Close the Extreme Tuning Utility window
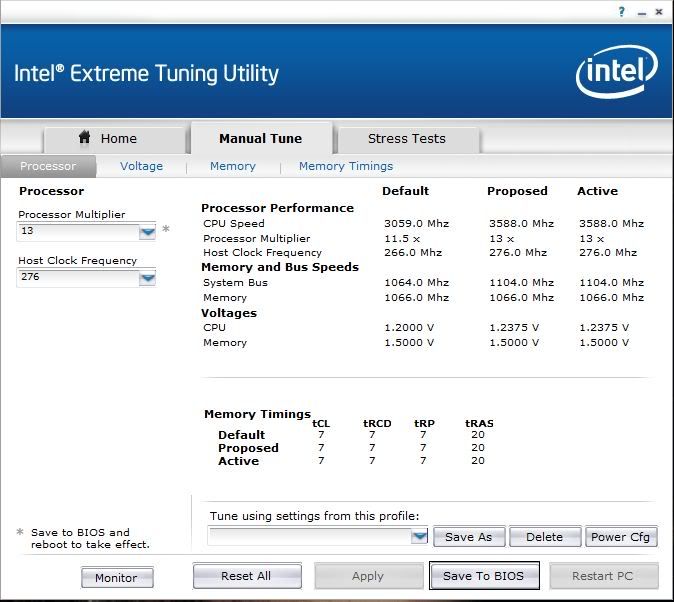 (x=659, y=12)
